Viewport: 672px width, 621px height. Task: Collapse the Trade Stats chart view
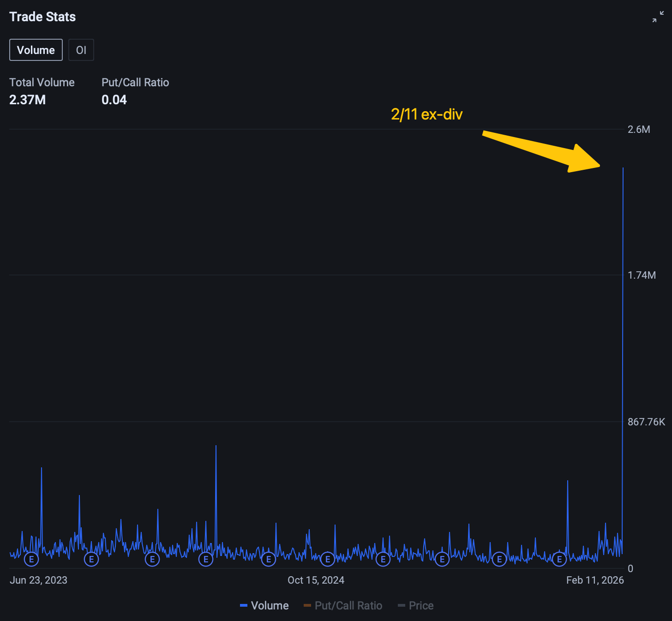coord(658,17)
